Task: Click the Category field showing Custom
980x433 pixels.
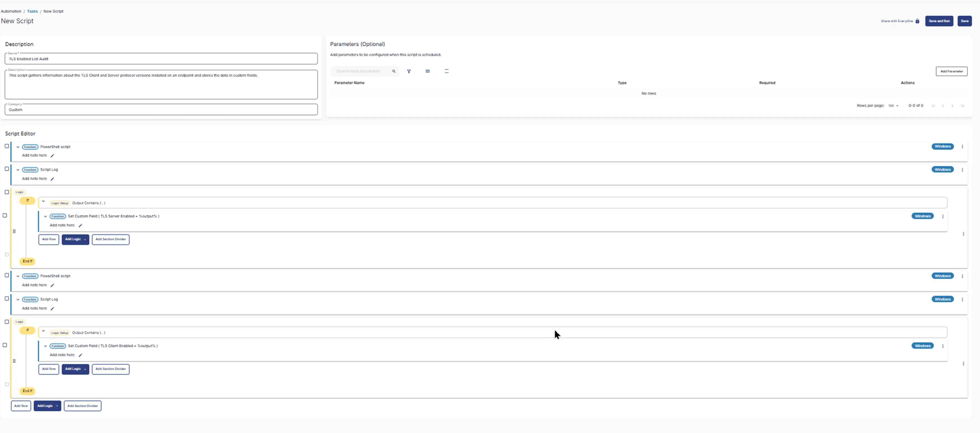Action: [161, 110]
